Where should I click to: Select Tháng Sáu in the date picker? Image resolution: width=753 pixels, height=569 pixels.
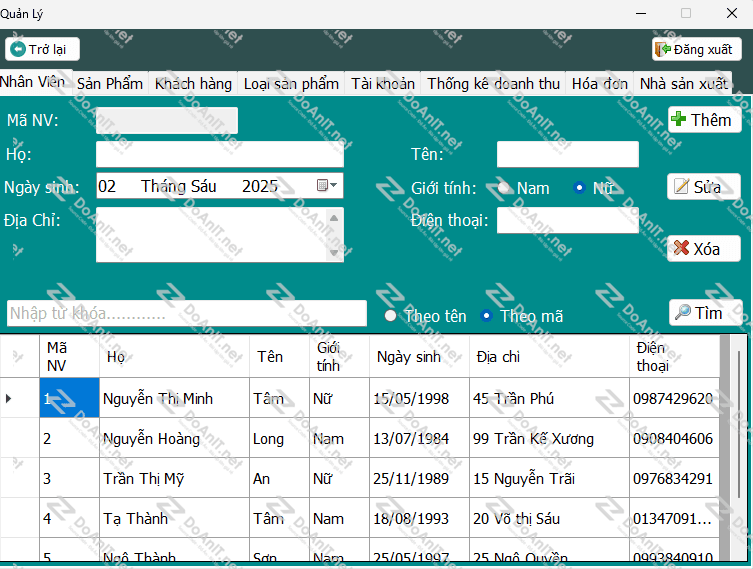[x=178, y=186]
